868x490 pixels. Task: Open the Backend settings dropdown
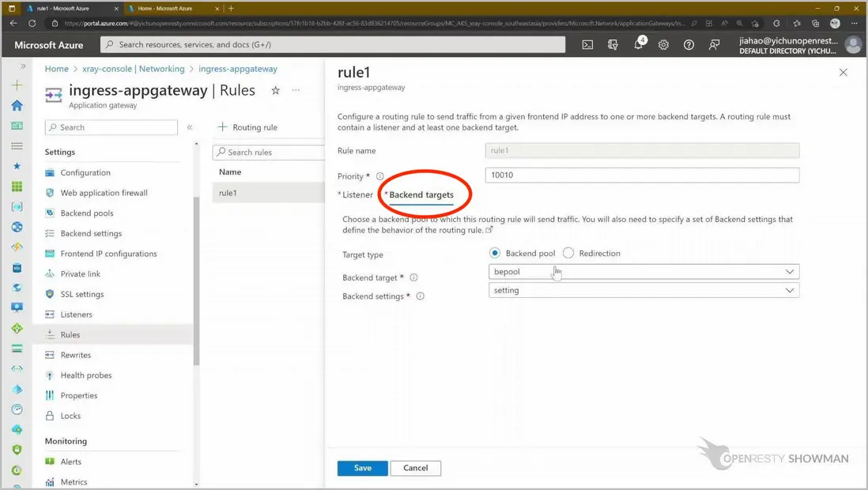pyautogui.click(x=643, y=290)
